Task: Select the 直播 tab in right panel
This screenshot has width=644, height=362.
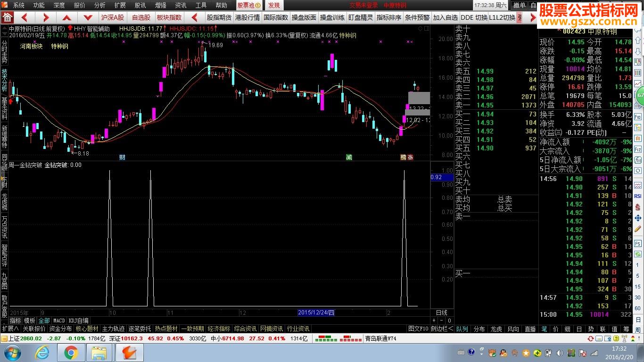Action: (530, 329)
